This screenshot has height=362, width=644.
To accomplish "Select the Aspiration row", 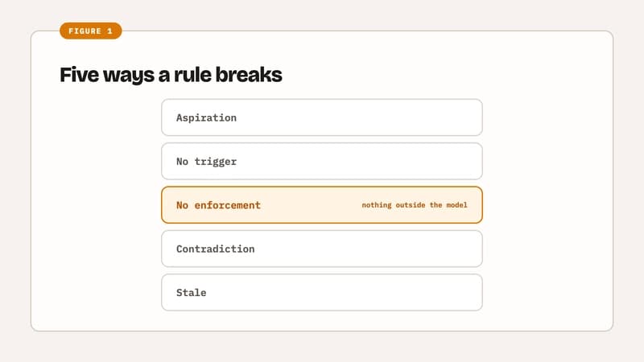I will tap(321, 117).
